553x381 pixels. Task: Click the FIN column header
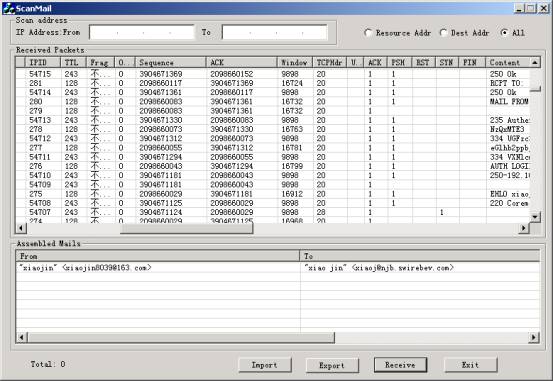pyautogui.click(x=472, y=62)
